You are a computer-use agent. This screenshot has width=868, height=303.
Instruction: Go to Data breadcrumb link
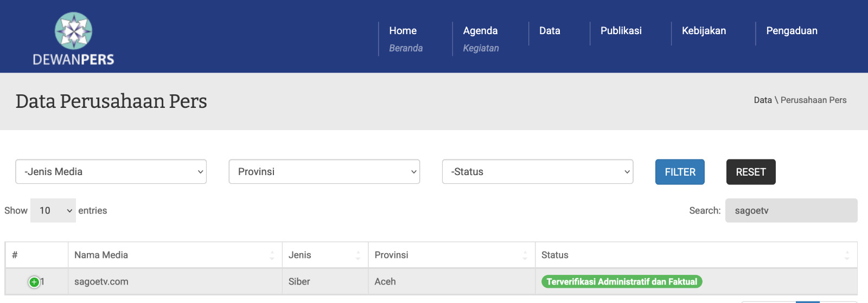tap(763, 100)
